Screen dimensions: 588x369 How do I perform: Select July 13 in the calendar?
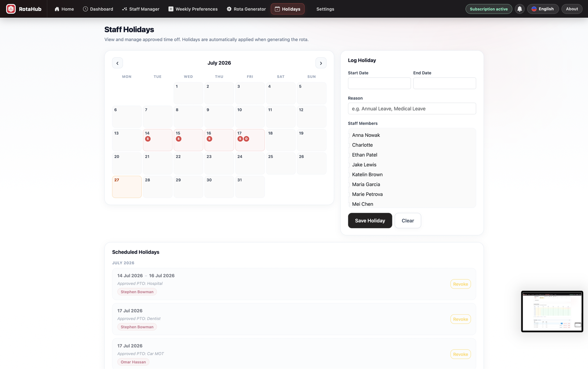click(127, 140)
